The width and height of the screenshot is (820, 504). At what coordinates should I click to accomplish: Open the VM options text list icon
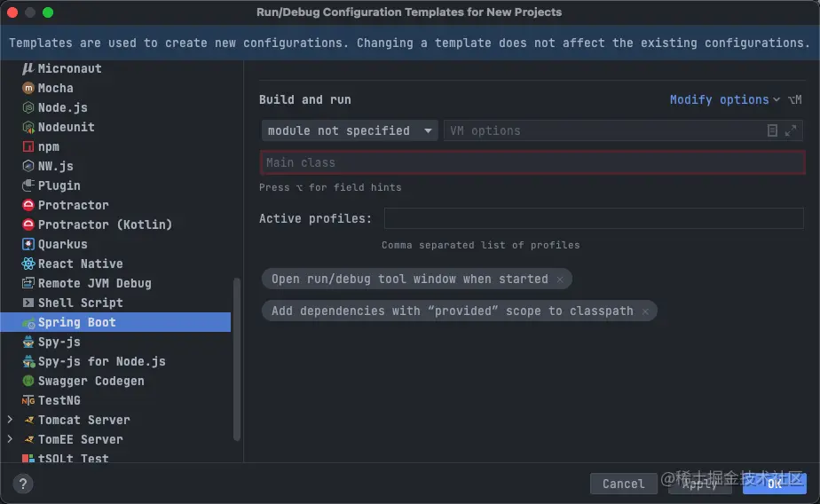pos(772,130)
